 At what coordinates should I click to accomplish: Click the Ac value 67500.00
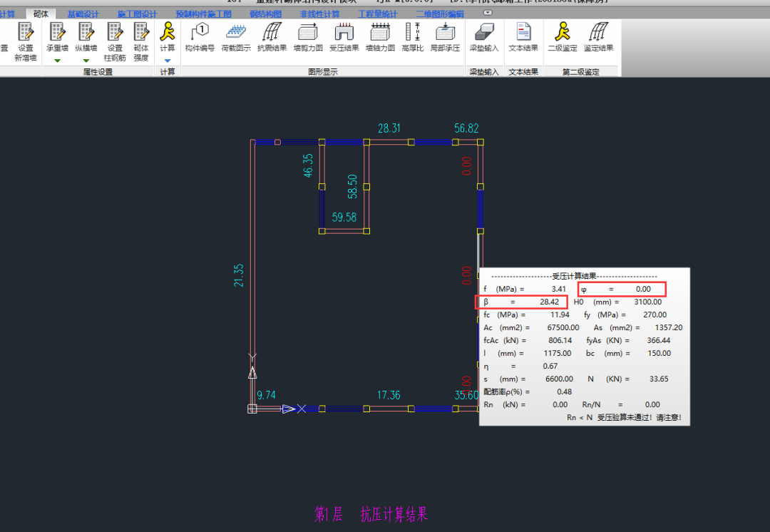(563, 327)
